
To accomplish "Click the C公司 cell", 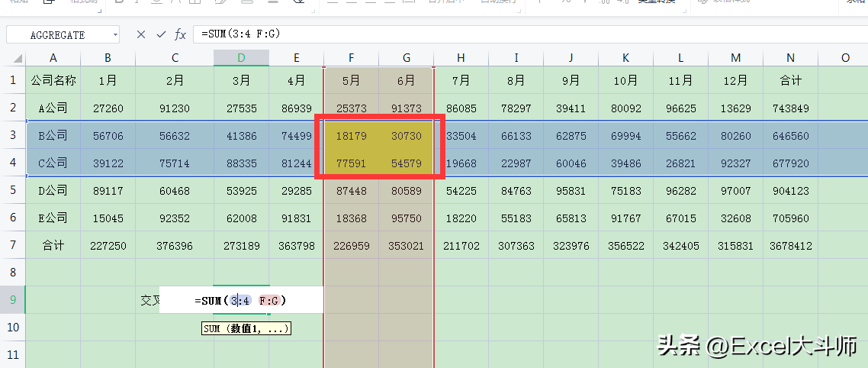I will coord(53,163).
